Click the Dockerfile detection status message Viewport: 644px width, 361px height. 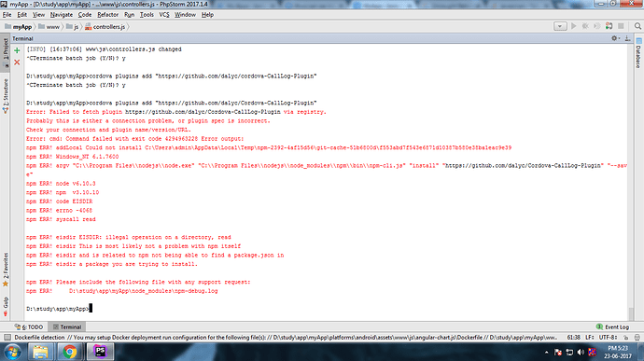(x=286, y=338)
